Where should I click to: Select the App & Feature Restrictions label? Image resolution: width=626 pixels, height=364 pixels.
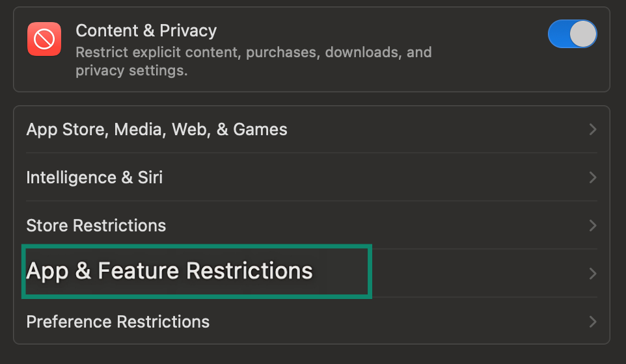coord(169,271)
